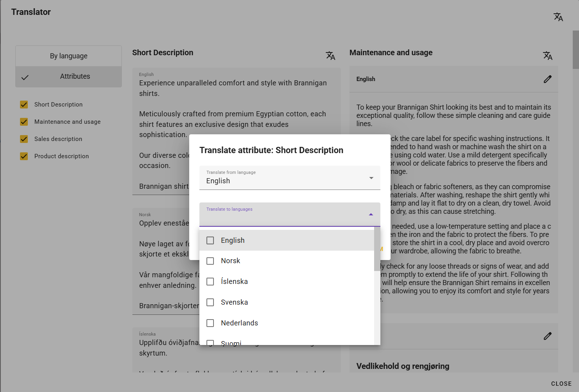Screen dimensions: 579x392
Task: Tick the Norsk checkbox in language list
Action: pyautogui.click(x=210, y=261)
